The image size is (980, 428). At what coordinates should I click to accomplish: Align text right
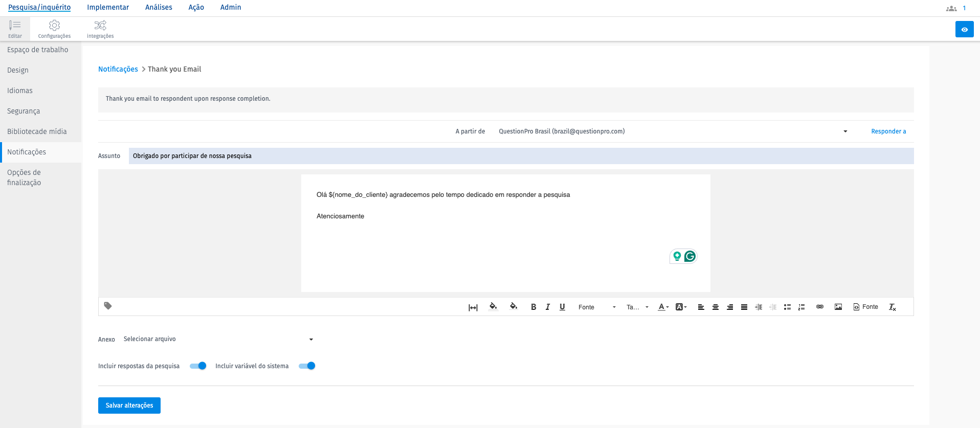[730, 307]
